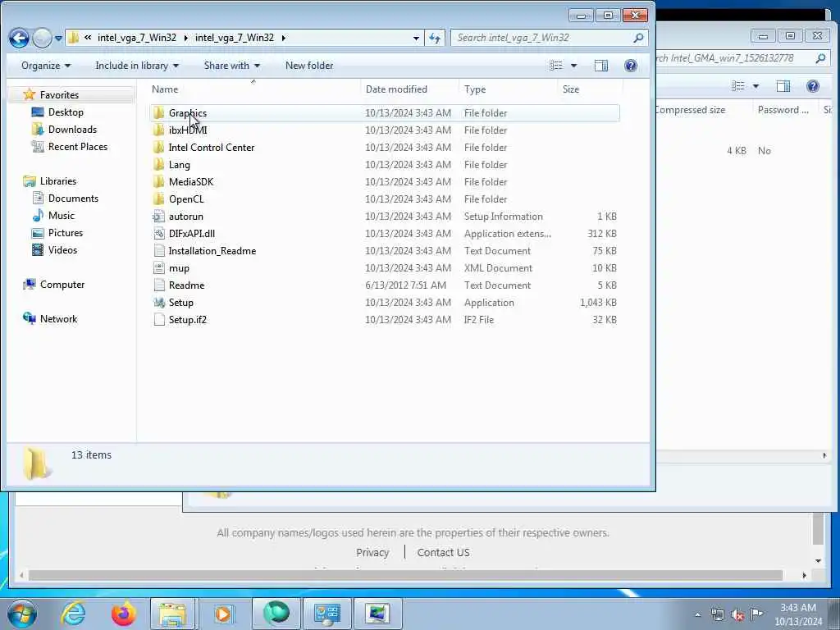The image size is (840, 630).
Task: Open Action Center flag icon
Action: click(x=756, y=614)
